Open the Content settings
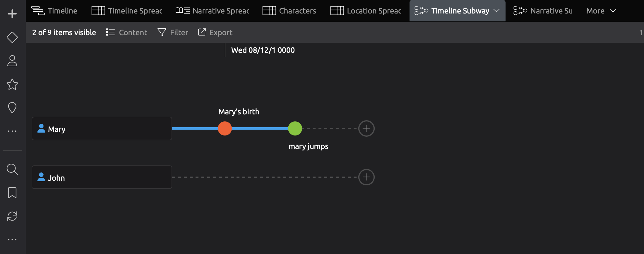 click(x=126, y=32)
